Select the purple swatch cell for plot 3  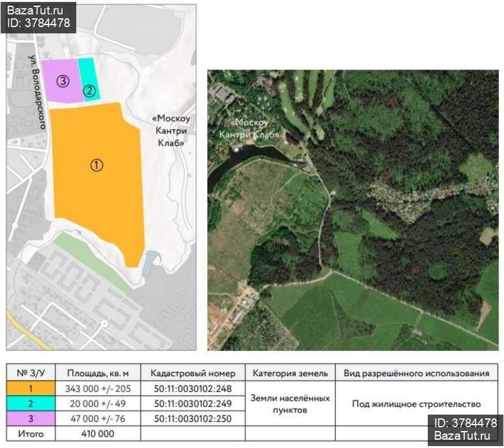click(30, 418)
